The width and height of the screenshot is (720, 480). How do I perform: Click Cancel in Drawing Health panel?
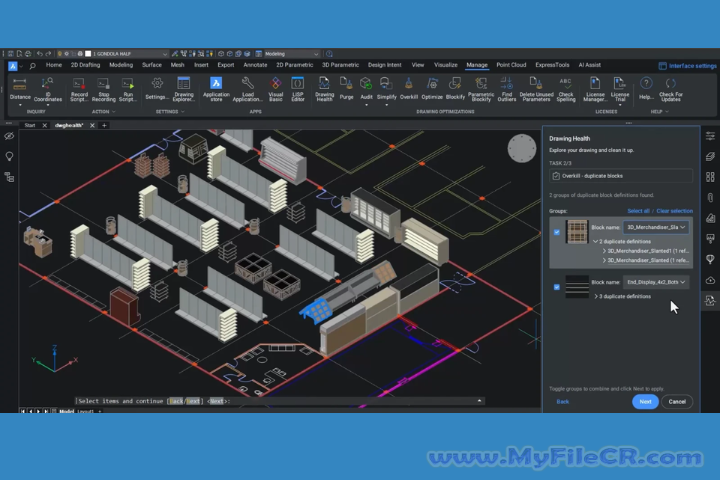point(677,402)
